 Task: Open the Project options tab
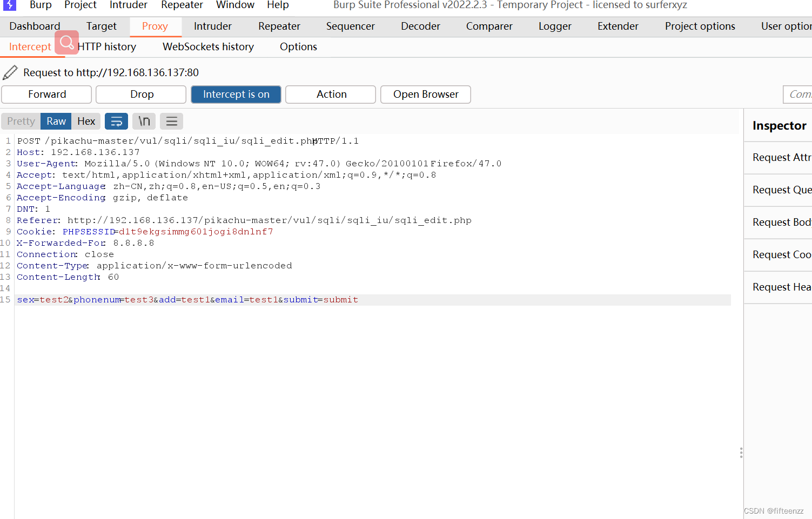click(x=700, y=26)
